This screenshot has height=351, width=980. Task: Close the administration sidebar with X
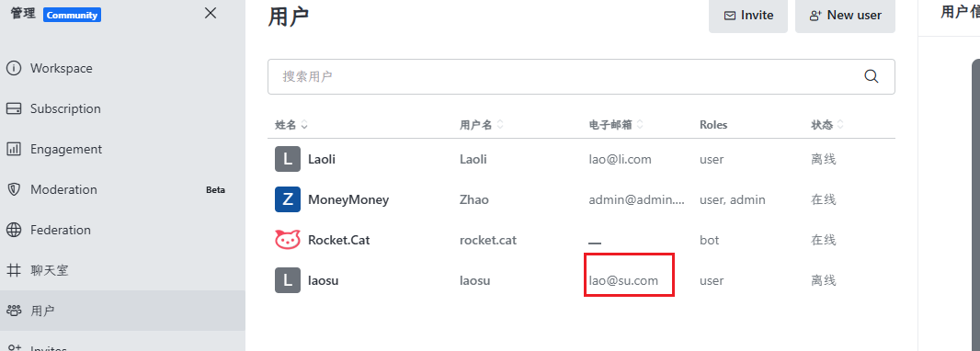[211, 13]
